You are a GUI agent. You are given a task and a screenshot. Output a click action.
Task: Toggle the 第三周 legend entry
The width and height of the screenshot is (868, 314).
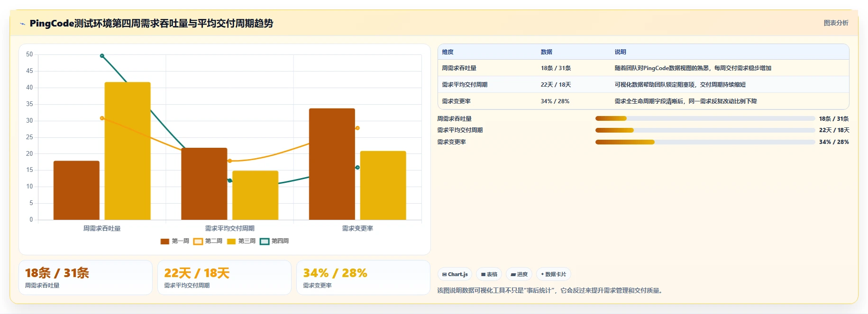click(x=241, y=241)
